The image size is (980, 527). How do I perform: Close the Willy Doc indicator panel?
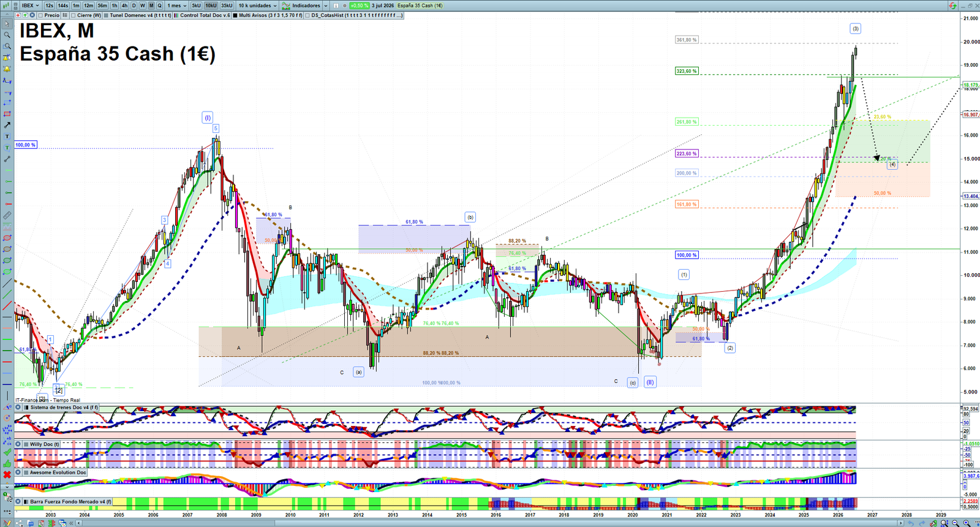click(18, 444)
